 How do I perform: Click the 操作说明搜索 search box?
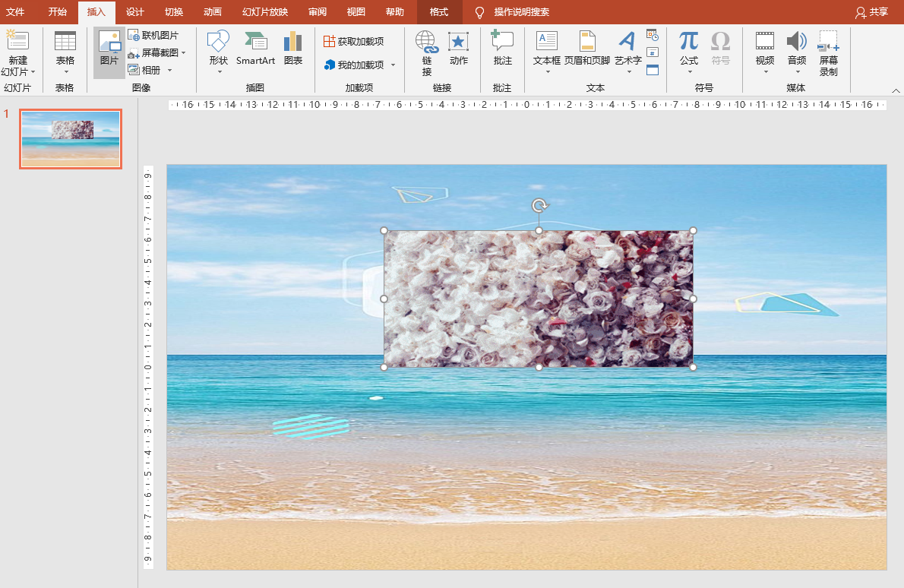[521, 12]
